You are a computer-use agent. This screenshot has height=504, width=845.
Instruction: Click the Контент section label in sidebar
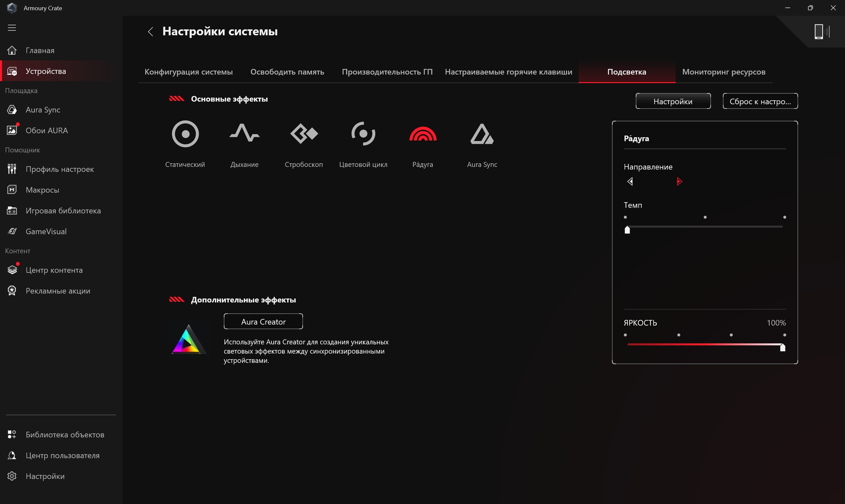tap(18, 251)
